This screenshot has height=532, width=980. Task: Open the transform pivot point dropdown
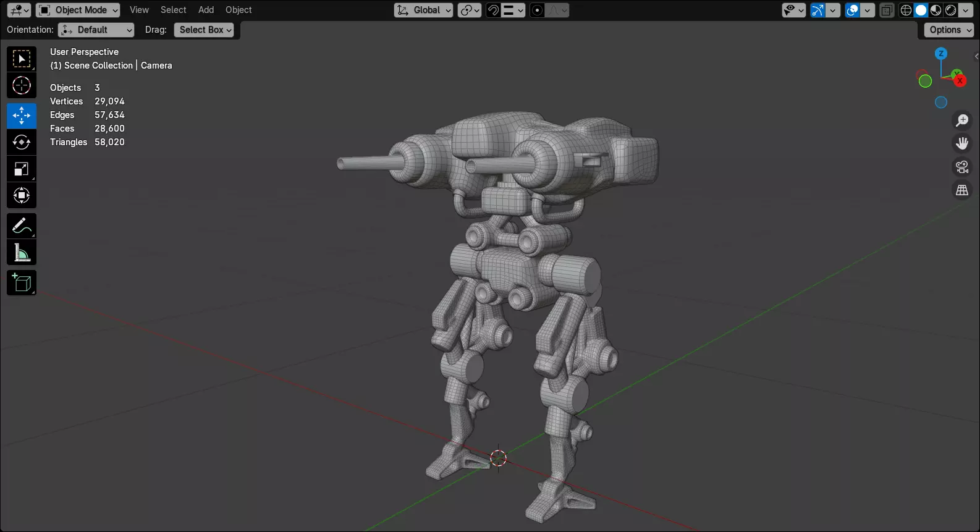(x=470, y=10)
